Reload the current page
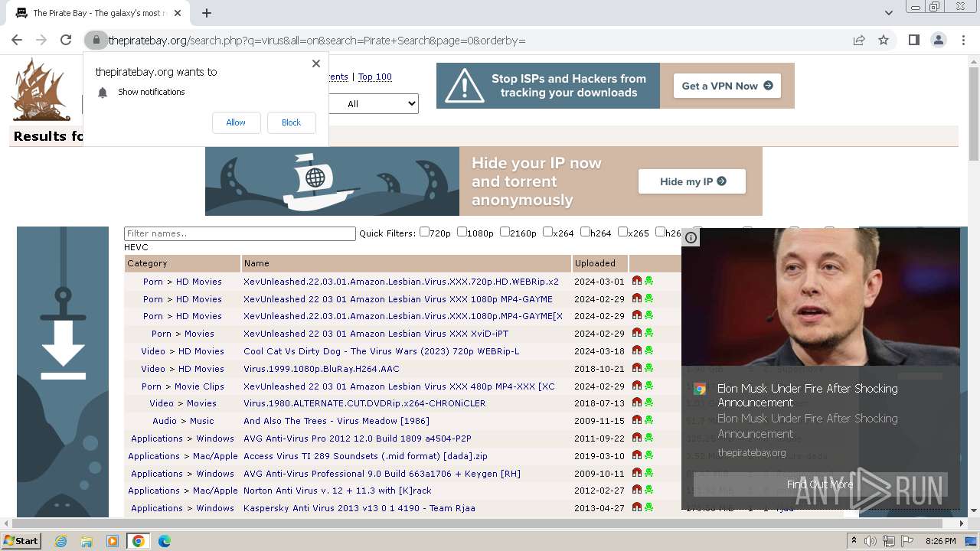 [66, 40]
